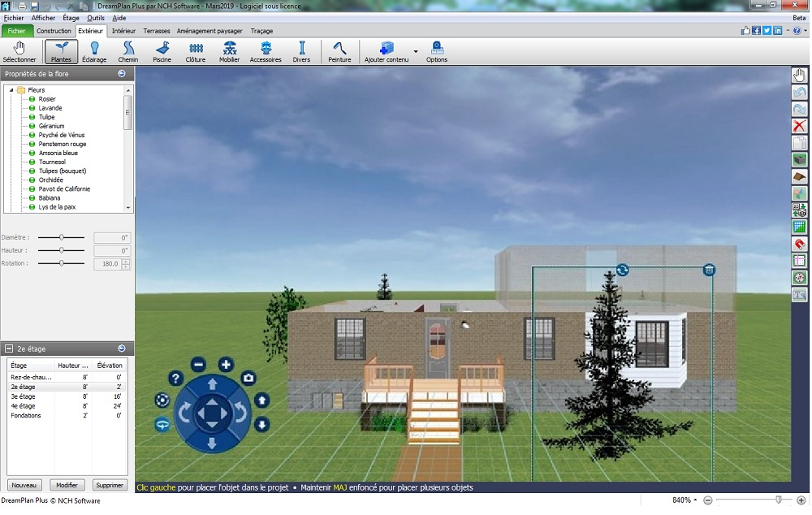Click the zoom slider in the status bar

tap(778, 500)
